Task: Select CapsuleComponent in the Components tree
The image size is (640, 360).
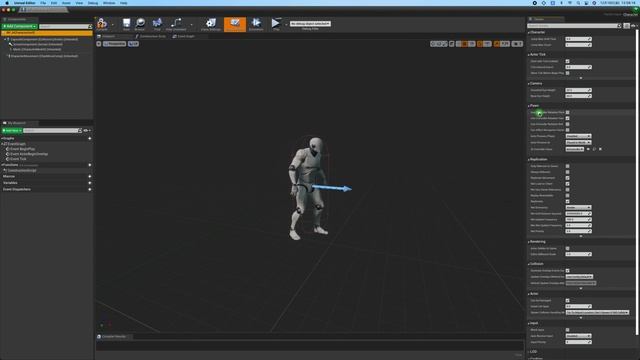Action: pyautogui.click(x=43, y=39)
